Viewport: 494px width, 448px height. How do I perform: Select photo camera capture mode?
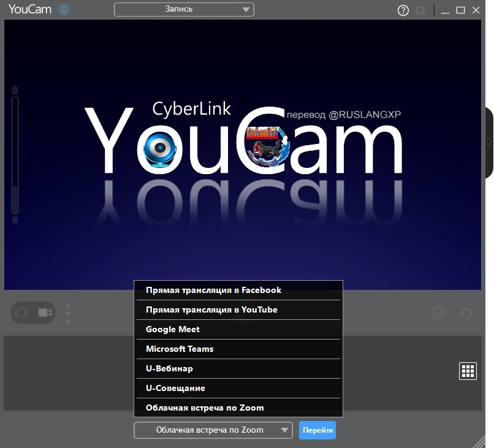coord(21,313)
